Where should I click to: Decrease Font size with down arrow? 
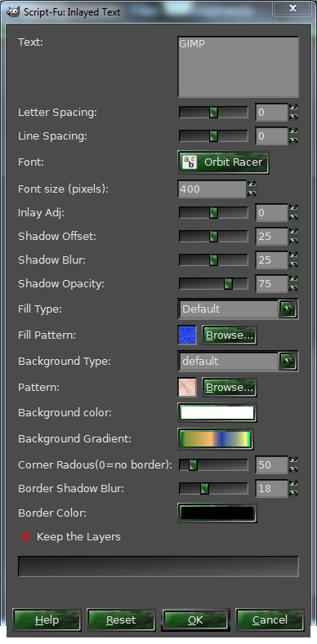tap(252, 193)
